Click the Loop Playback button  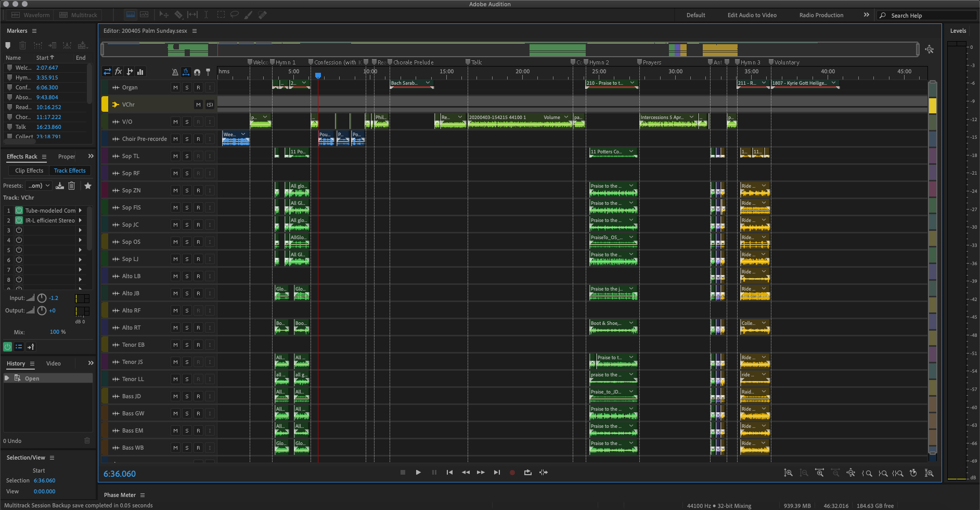click(x=527, y=473)
